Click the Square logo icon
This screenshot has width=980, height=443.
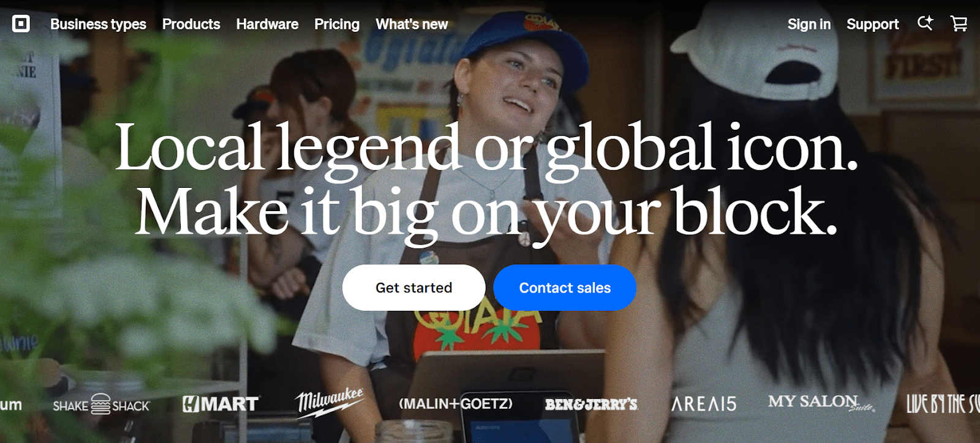pyautogui.click(x=21, y=24)
